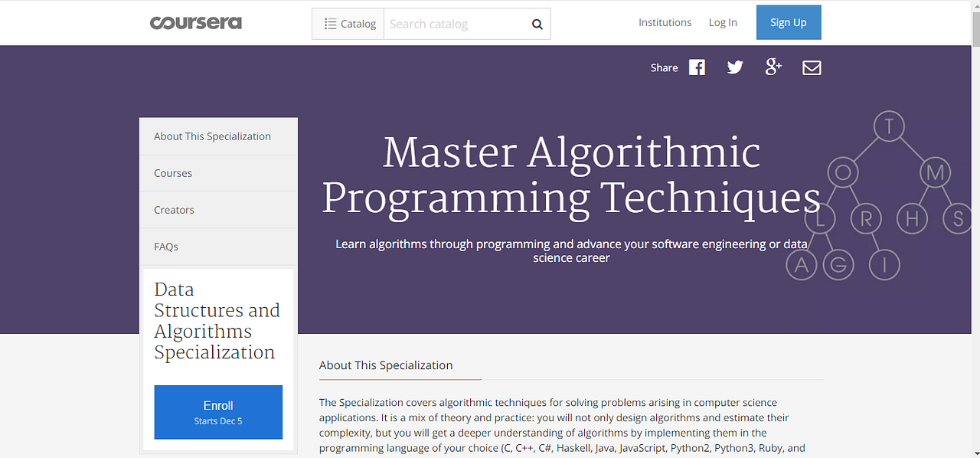Share the specialization on Facebook
Screen dimensions: 980x458
coord(697,67)
